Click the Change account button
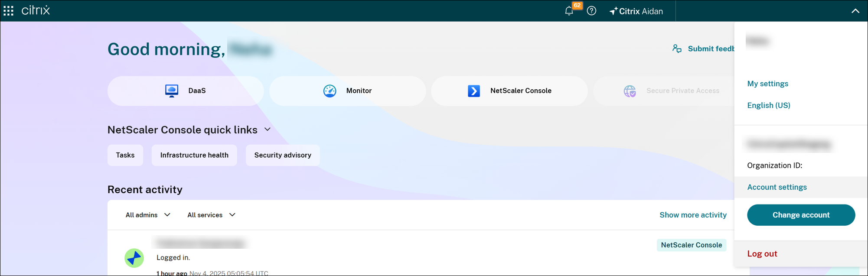868x276 pixels. click(801, 215)
